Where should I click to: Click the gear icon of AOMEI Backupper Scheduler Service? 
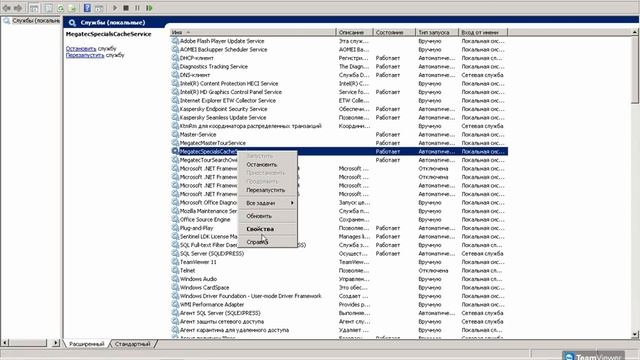click(x=175, y=49)
